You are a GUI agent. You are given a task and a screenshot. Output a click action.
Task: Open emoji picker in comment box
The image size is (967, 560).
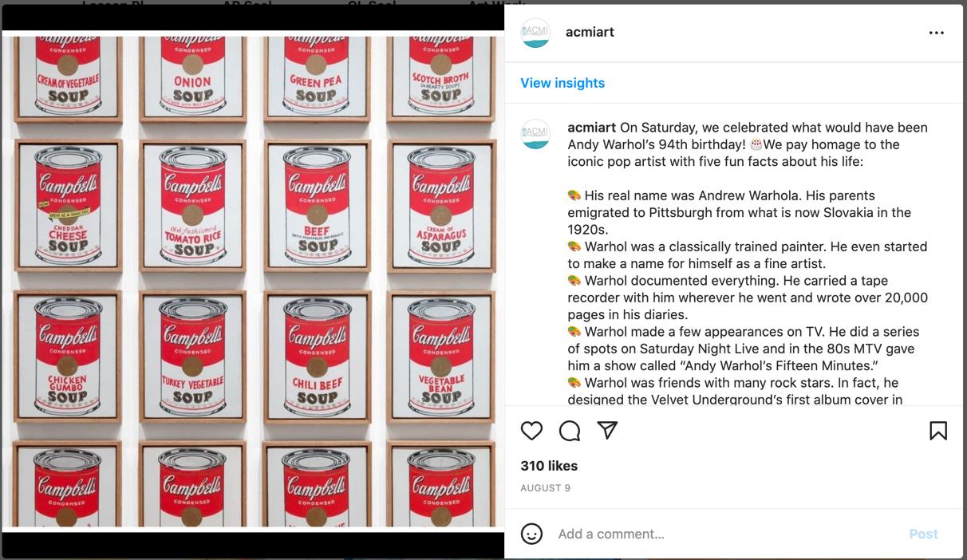pyautogui.click(x=531, y=534)
